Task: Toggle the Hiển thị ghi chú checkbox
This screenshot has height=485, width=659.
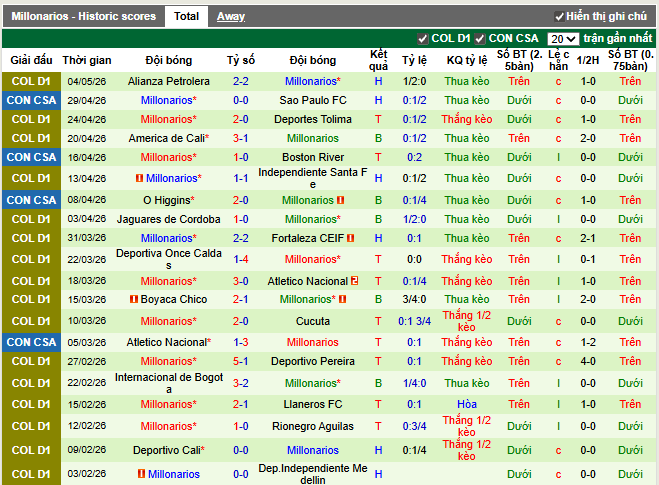Action: (x=559, y=17)
